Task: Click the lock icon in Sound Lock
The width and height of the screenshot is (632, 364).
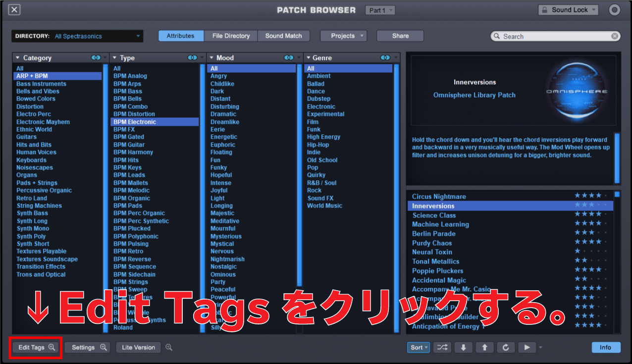Action: [544, 10]
